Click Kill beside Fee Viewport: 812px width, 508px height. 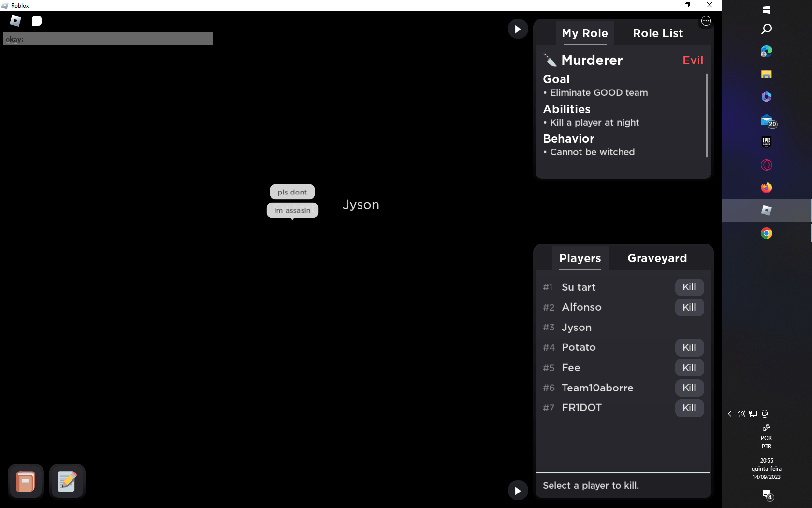[689, 368]
